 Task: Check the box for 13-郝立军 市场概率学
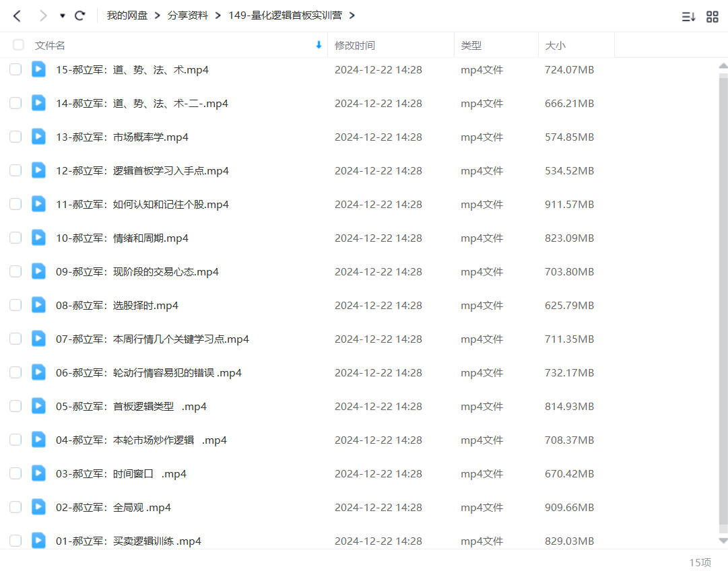click(x=15, y=137)
